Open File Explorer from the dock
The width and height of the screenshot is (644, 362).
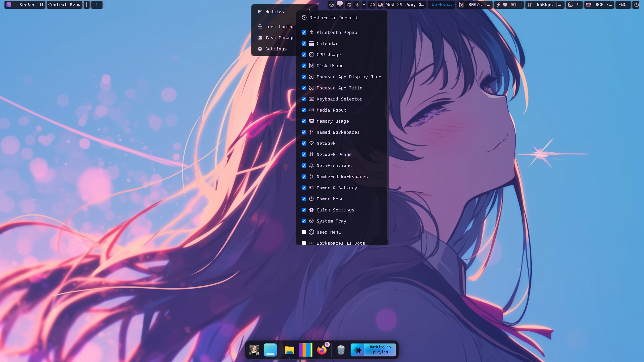coord(289,350)
